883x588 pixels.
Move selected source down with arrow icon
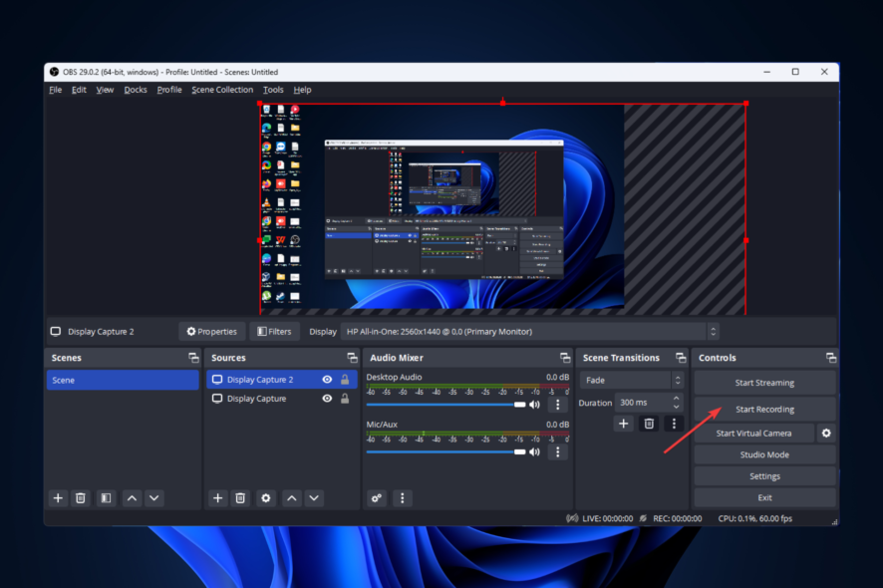[x=314, y=497]
